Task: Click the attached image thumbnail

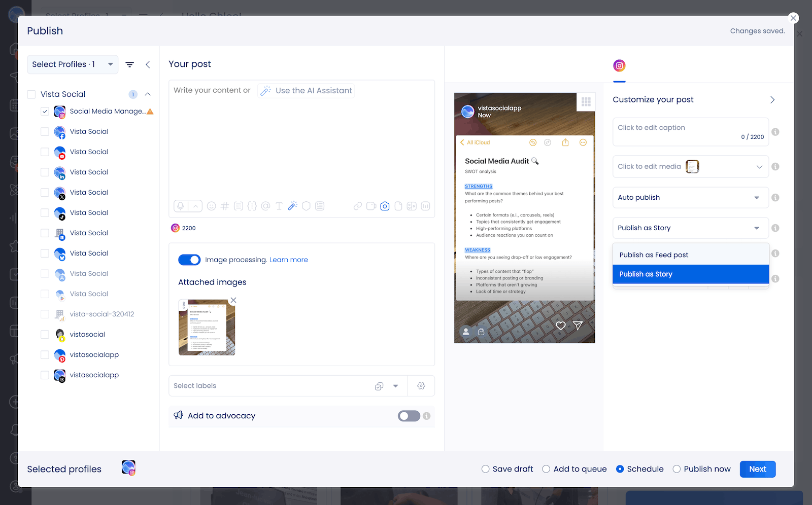Action: pyautogui.click(x=207, y=328)
